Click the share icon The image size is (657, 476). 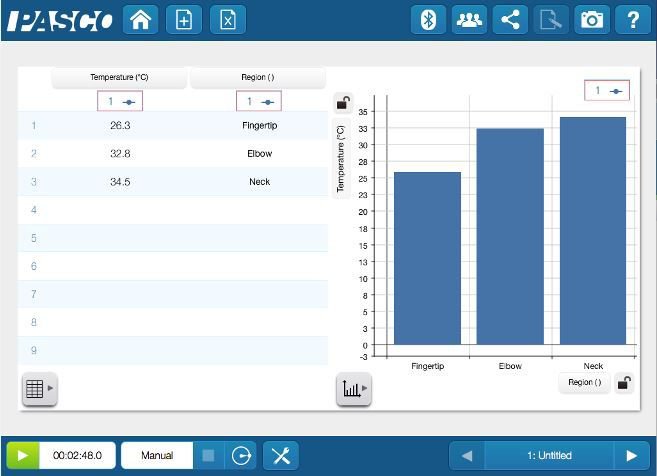point(510,20)
